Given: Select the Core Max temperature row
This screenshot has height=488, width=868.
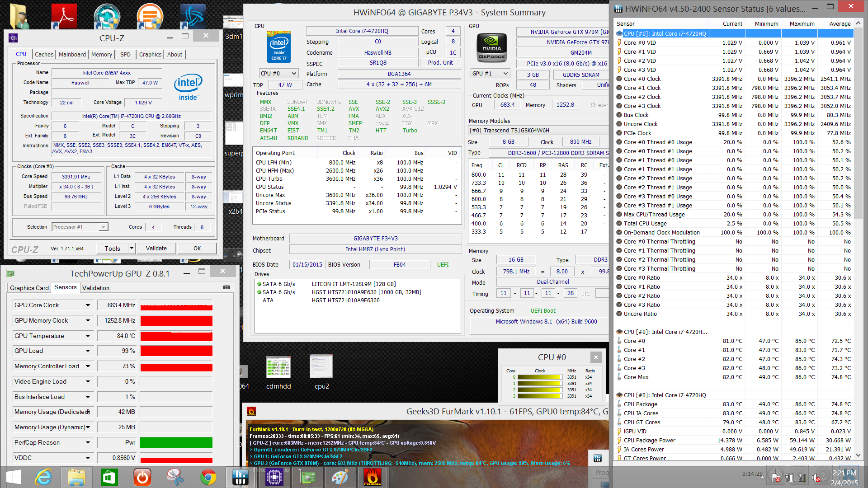Looking at the screenshot, I should pyautogui.click(x=734, y=377).
